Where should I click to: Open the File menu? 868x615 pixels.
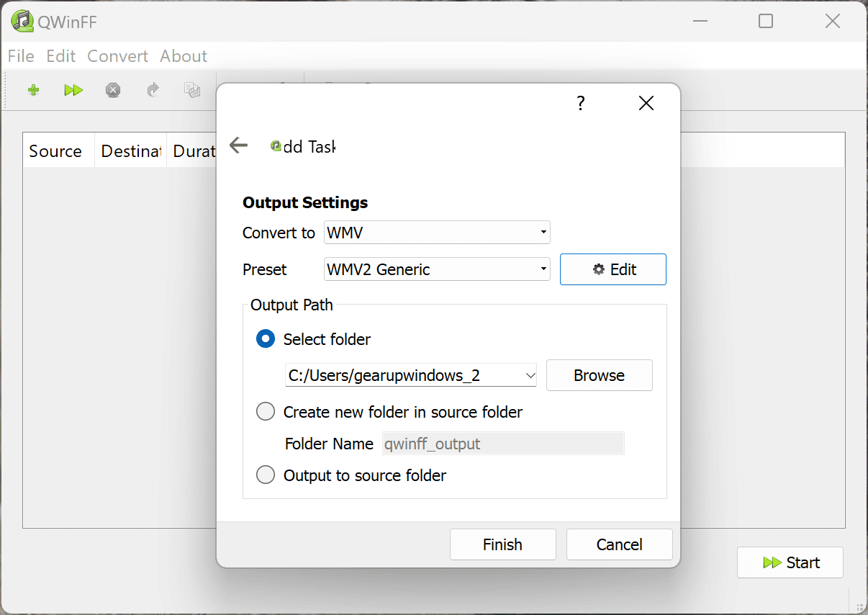click(21, 56)
